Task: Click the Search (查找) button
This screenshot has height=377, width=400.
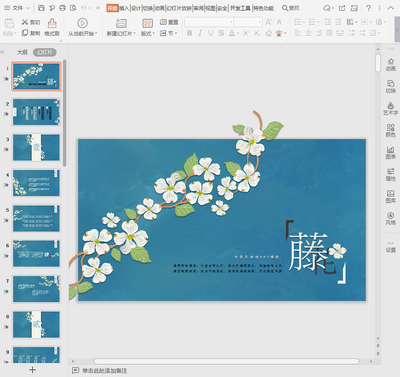Action: coord(291,8)
